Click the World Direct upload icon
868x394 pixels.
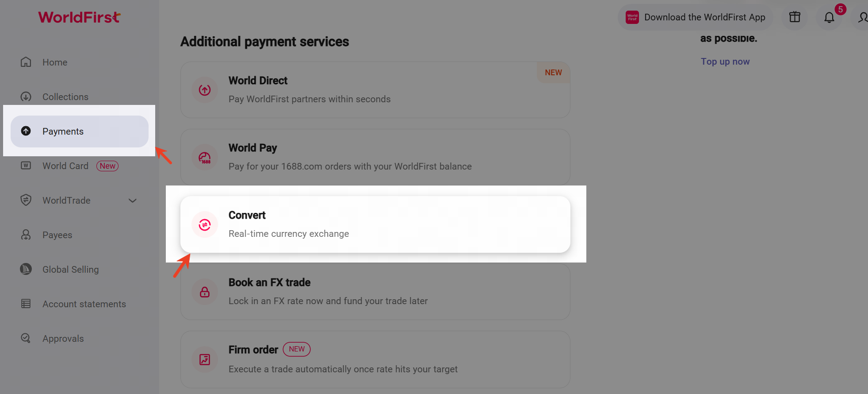pos(205,90)
